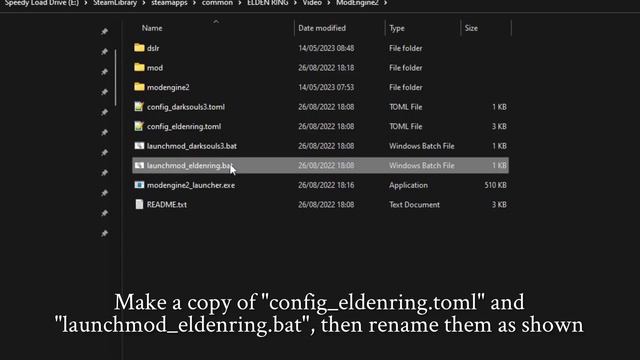Go to steamapps in the address path
The width and height of the screenshot is (640, 360).
point(169,3)
